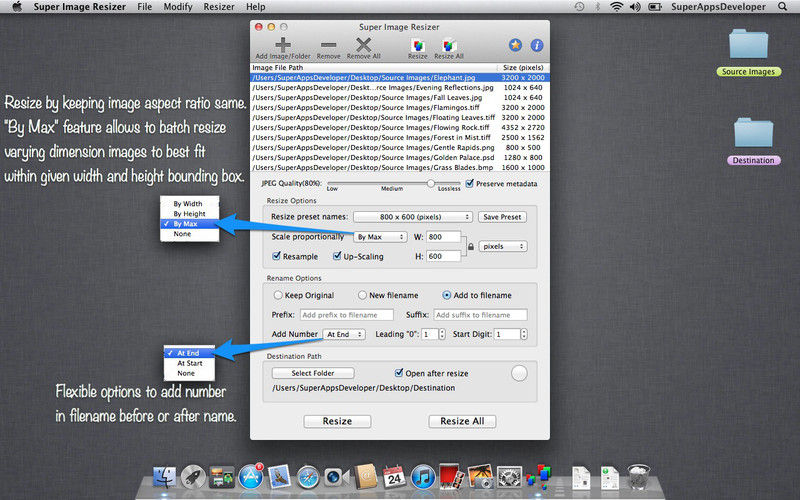Click the Select Folder button
Image resolution: width=800 pixels, height=500 pixels.
[x=313, y=373]
